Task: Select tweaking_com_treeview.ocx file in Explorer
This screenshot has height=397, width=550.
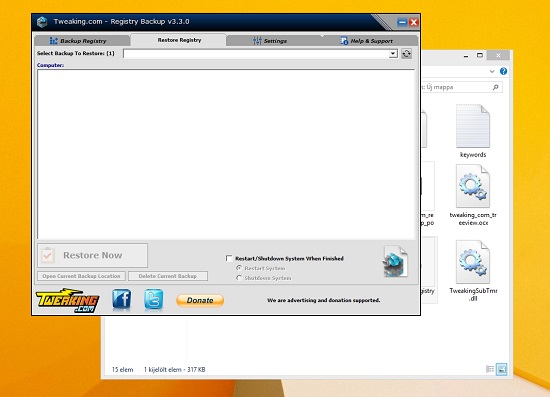Action: coord(473,195)
